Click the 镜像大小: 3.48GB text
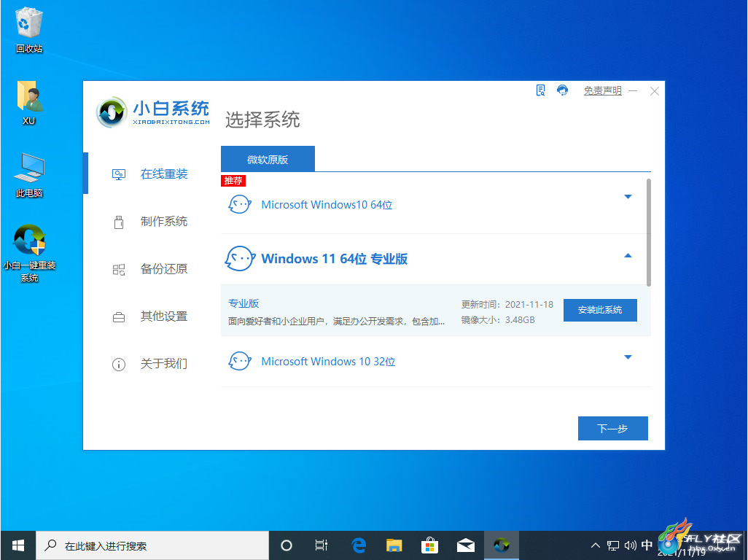This screenshot has width=748, height=560. [x=498, y=319]
